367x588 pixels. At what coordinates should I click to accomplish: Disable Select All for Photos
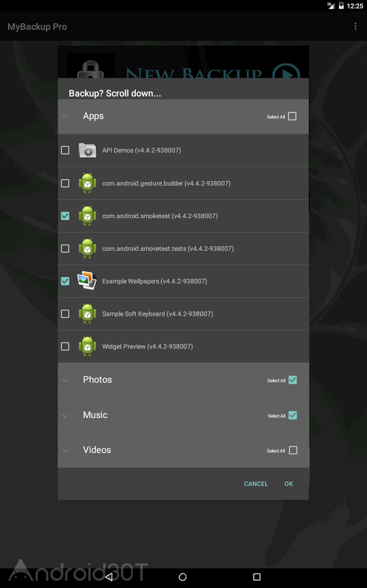[x=293, y=380]
